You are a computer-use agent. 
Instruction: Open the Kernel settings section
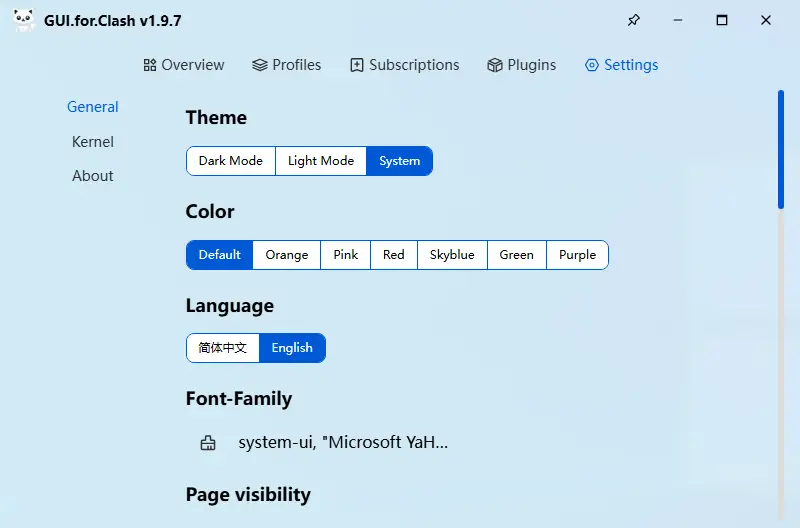coord(93,142)
